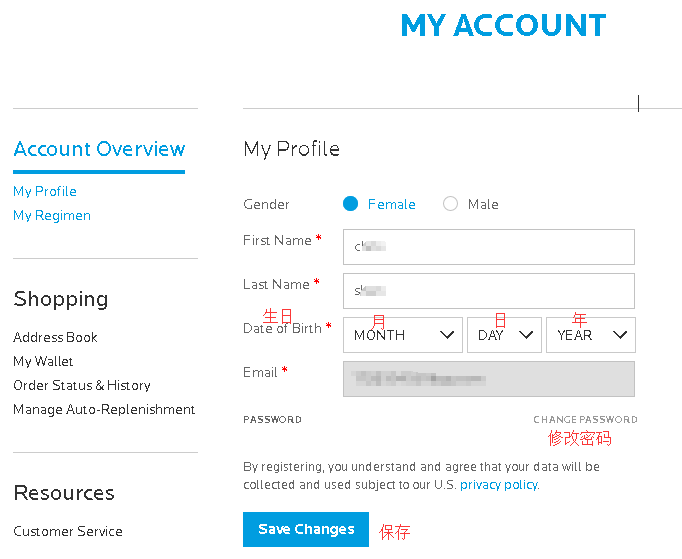Open the DAY birth date dropdown
The image size is (682, 559).
coord(504,335)
